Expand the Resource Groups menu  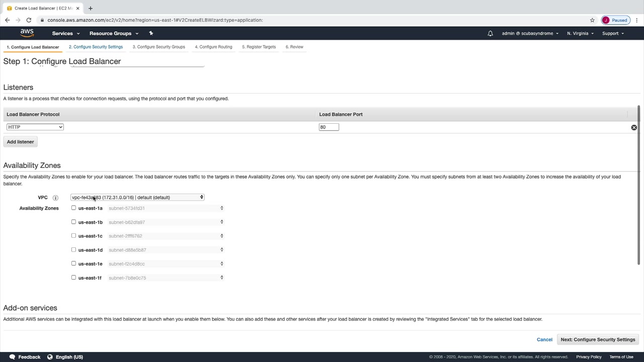tap(114, 33)
